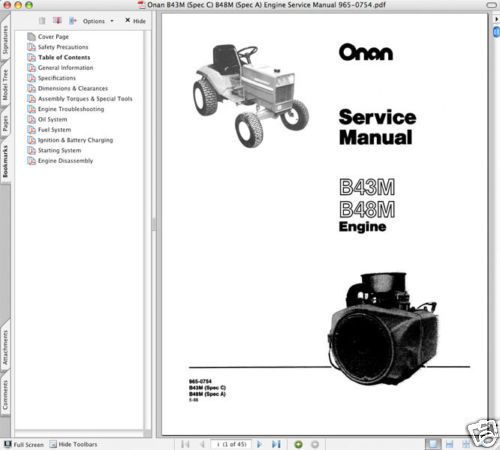
Task: Open Dimensions & Clearances bookmark
Action: point(73,88)
